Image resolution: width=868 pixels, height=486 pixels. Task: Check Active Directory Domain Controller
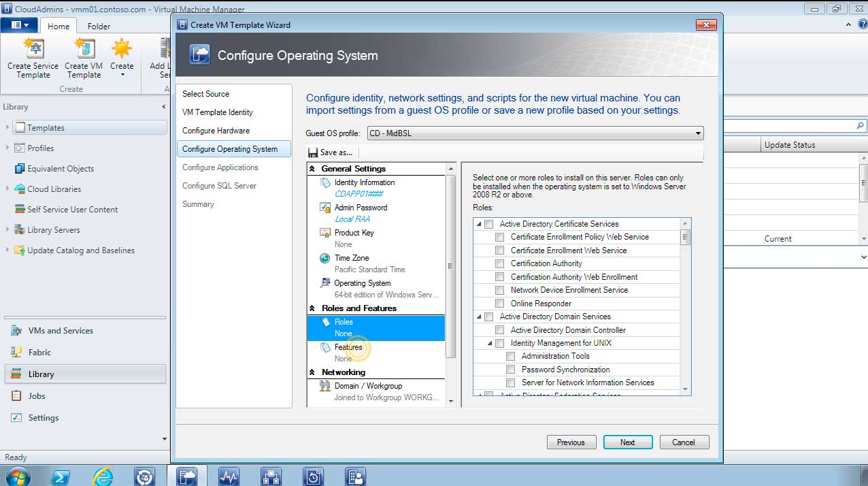(x=500, y=330)
